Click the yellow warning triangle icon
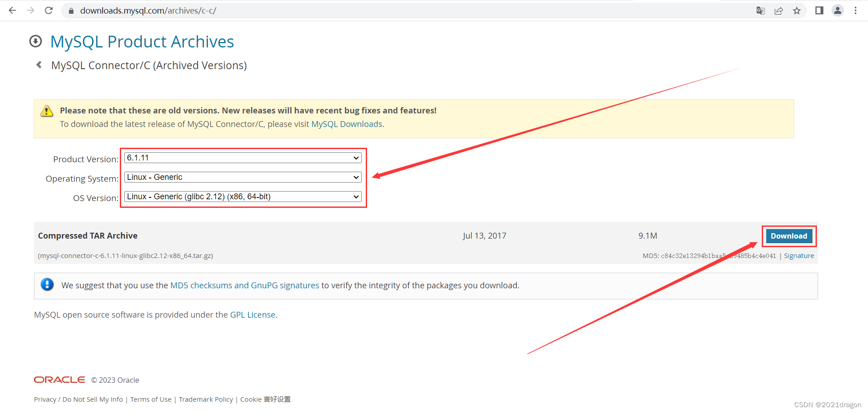This screenshot has height=413, width=868. pyautogui.click(x=47, y=111)
